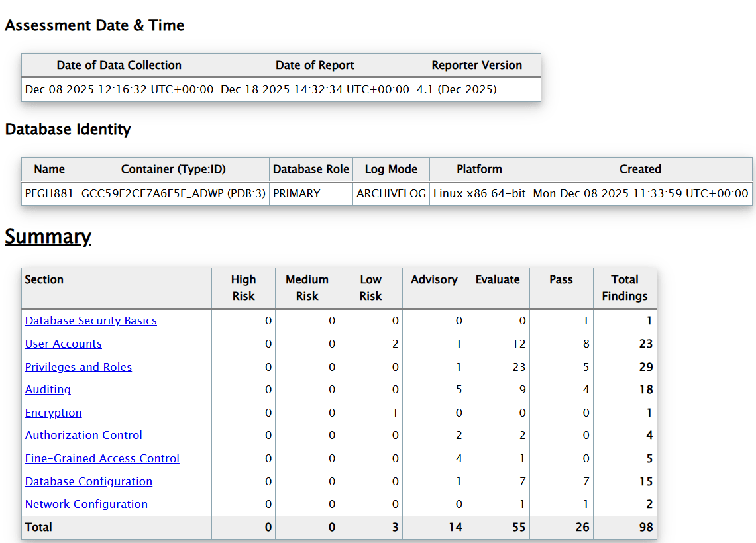Click the GCC59E2CF7A6F5F_ADWP (PDB:3) cell
This screenshot has height=543, width=756.
coord(174,193)
